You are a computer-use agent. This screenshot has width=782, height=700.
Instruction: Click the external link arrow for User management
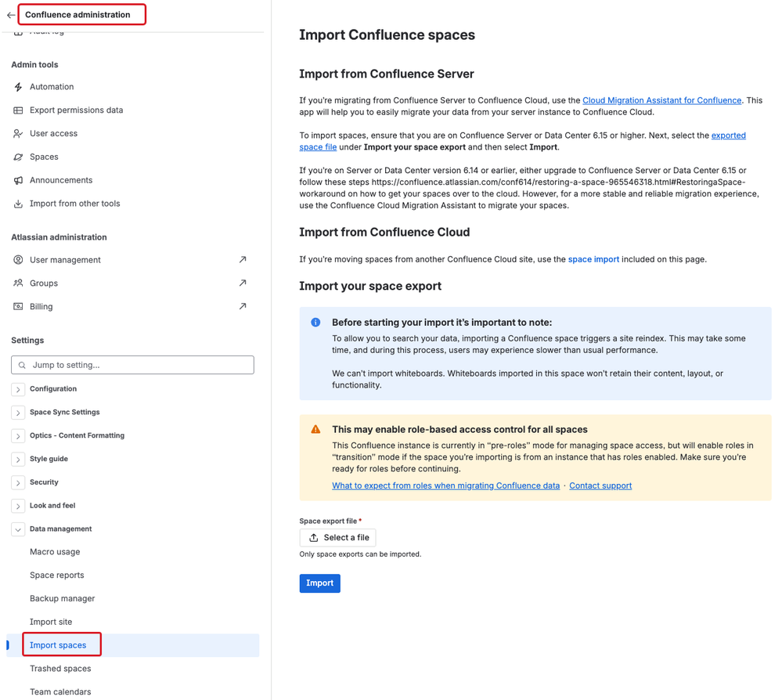[243, 259]
